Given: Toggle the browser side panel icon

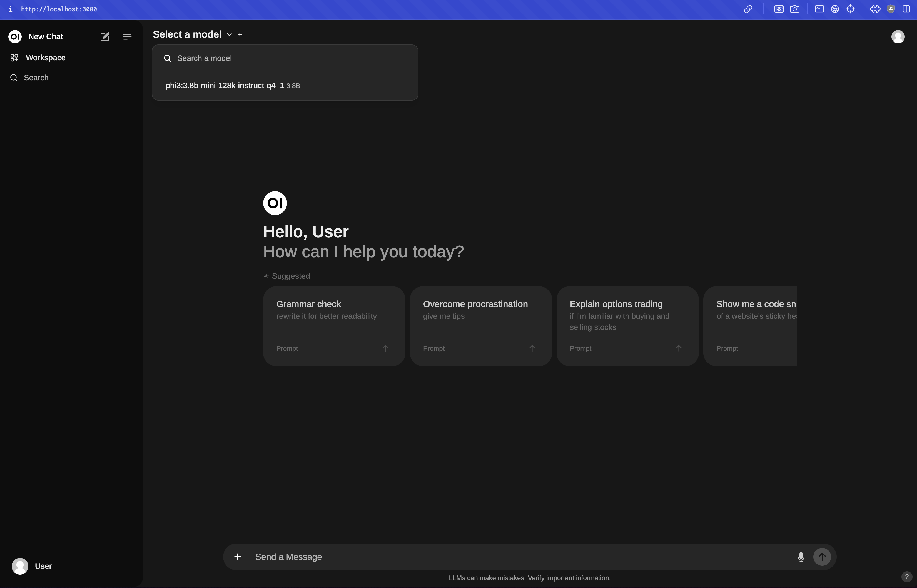Looking at the screenshot, I should [x=906, y=9].
